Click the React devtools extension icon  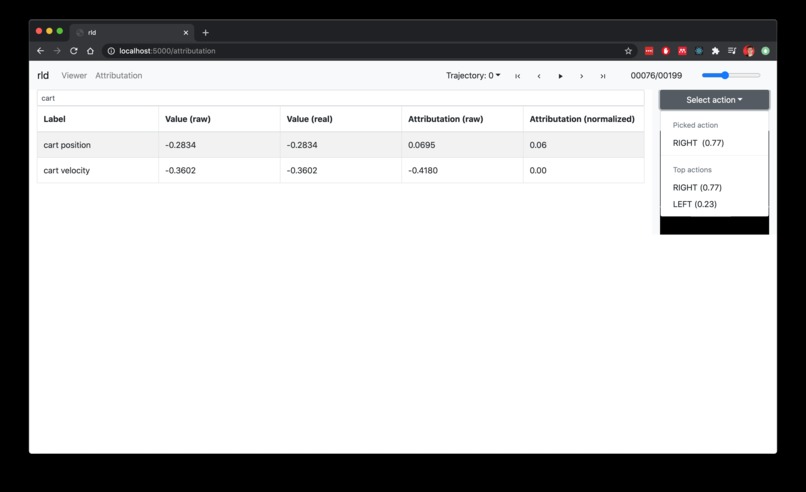pyautogui.click(x=699, y=51)
